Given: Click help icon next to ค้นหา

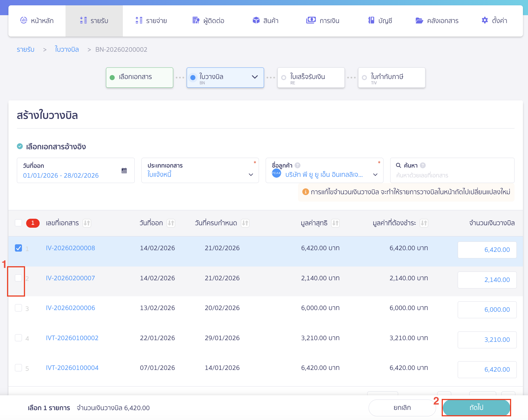Looking at the screenshot, I should [x=423, y=165].
